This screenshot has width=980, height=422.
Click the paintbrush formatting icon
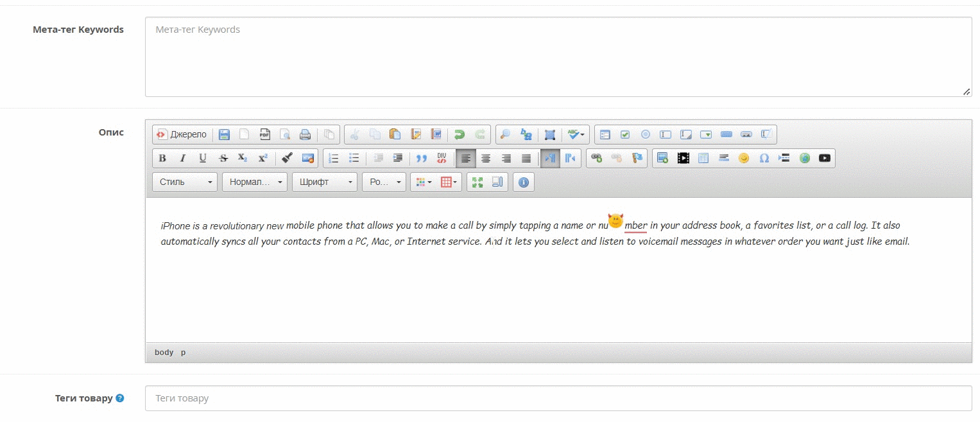coord(288,158)
